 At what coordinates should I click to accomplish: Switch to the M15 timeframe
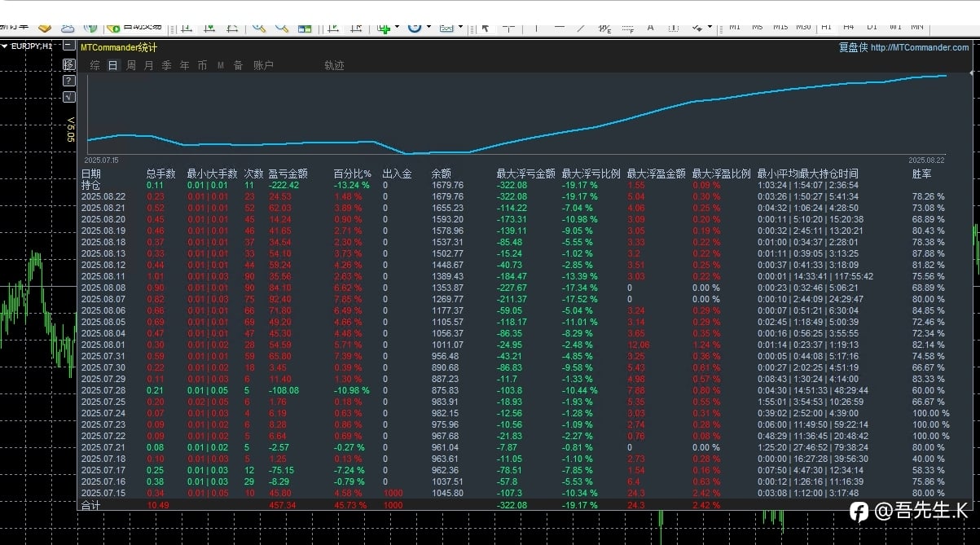[x=780, y=27]
